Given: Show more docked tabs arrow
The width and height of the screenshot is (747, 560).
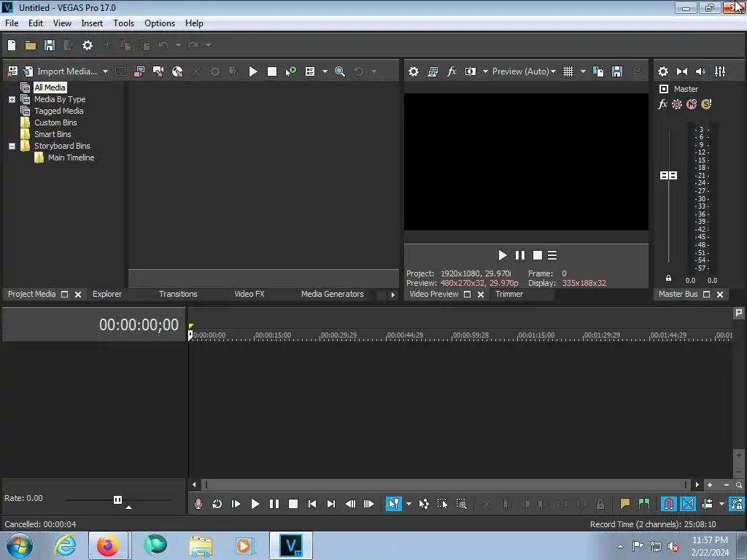Looking at the screenshot, I should (x=393, y=295).
